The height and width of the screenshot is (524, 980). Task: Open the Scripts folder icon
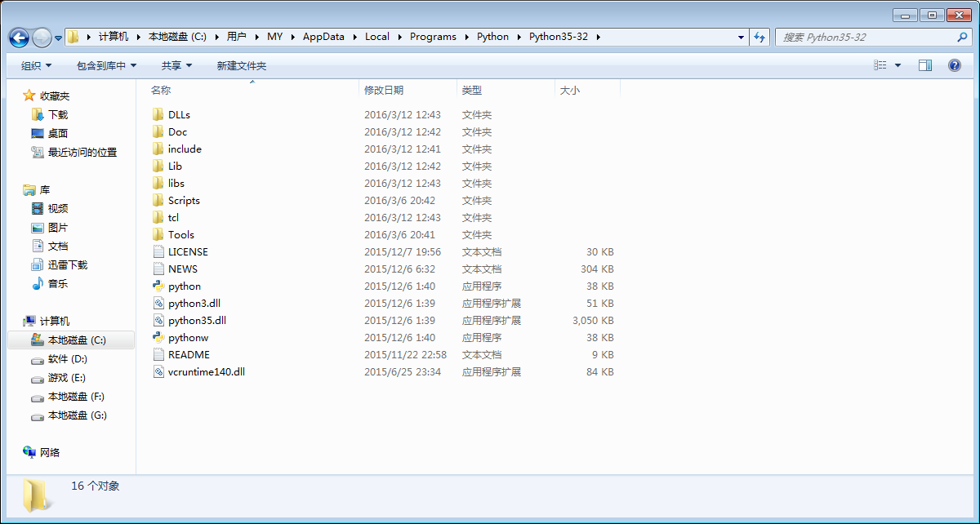(159, 201)
